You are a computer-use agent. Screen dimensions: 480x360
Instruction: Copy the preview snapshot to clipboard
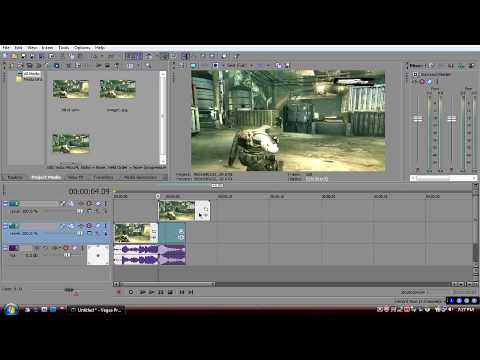pyautogui.click(x=278, y=66)
